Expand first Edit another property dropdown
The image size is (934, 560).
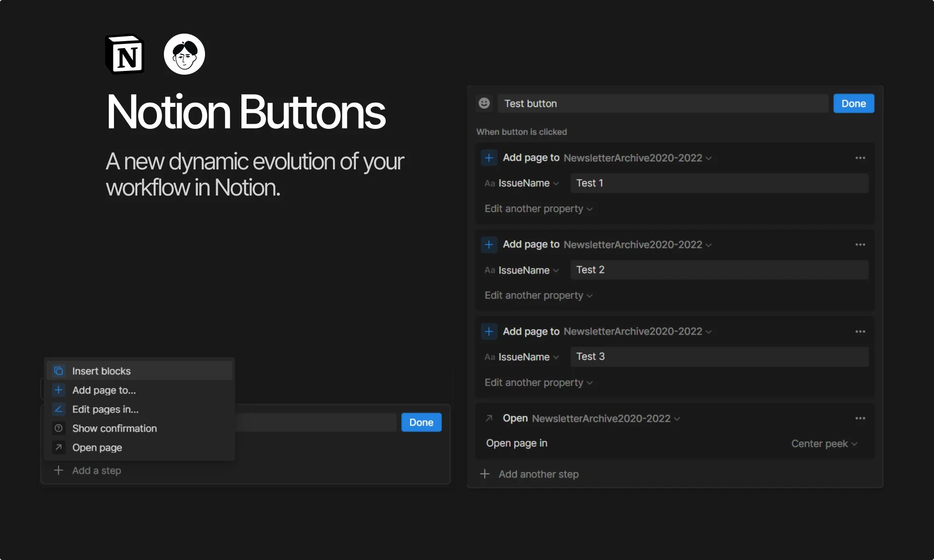tap(538, 209)
